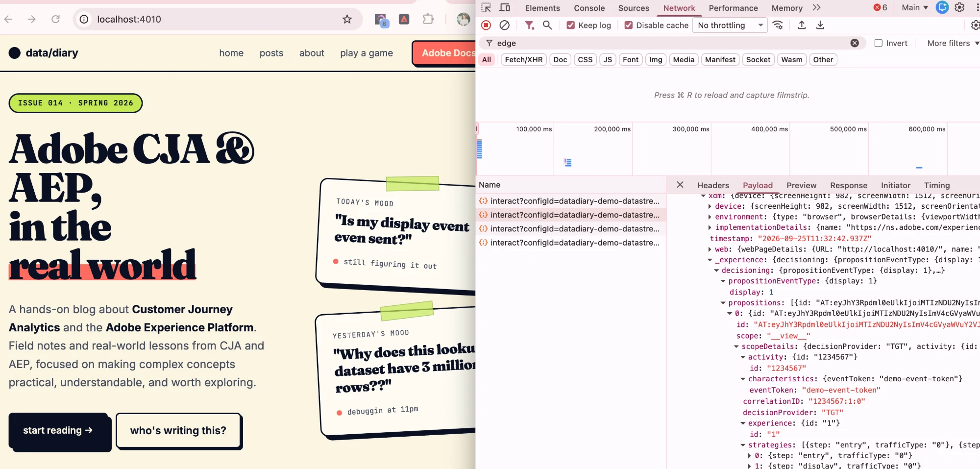
Task: Collapse the propositions payload node
Action: (723, 303)
